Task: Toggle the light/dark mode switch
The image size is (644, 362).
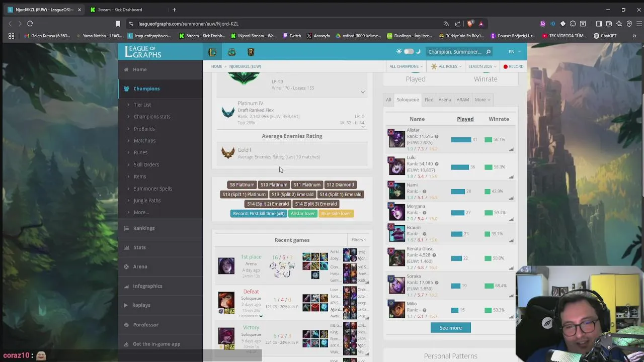Action: coord(409,52)
